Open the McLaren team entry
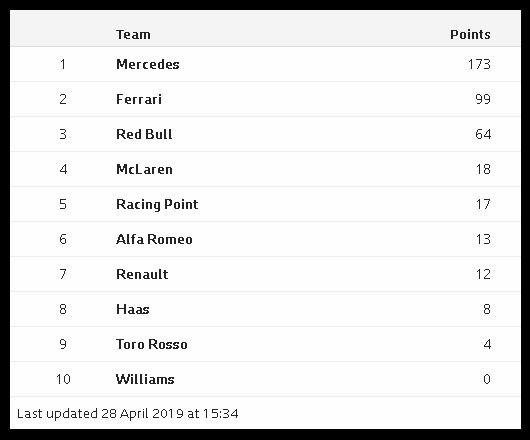This screenshot has height=440, width=530. coord(144,169)
